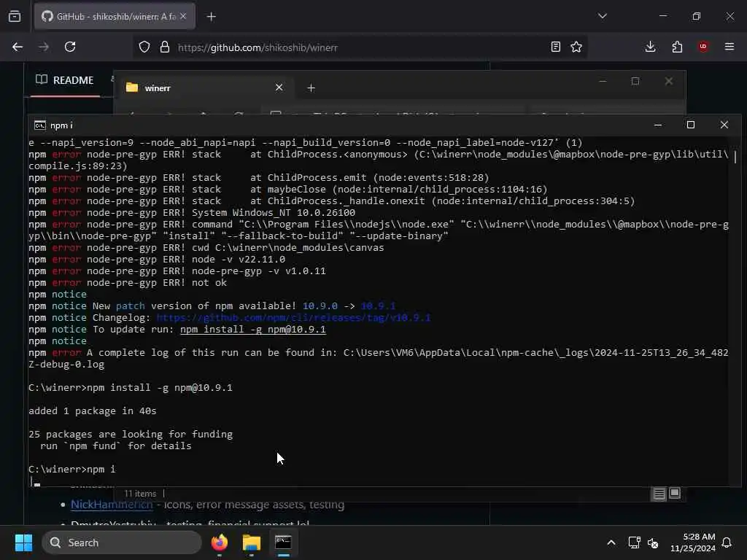The height and width of the screenshot is (560, 747).
Task: Click the terminal vertical scrollbar
Action: 735,156
